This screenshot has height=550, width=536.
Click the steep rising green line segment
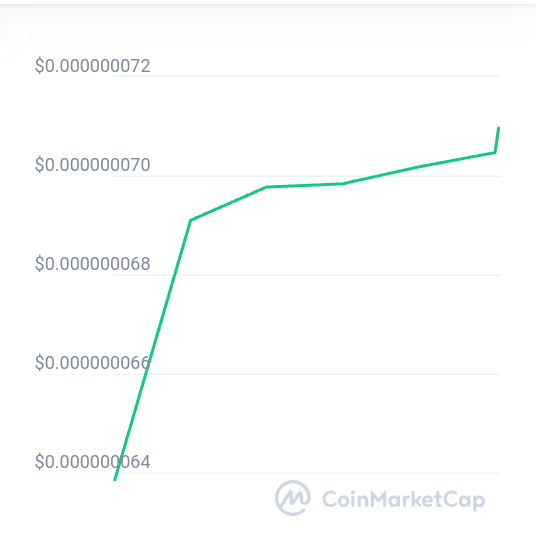pyautogui.click(x=153, y=350)
